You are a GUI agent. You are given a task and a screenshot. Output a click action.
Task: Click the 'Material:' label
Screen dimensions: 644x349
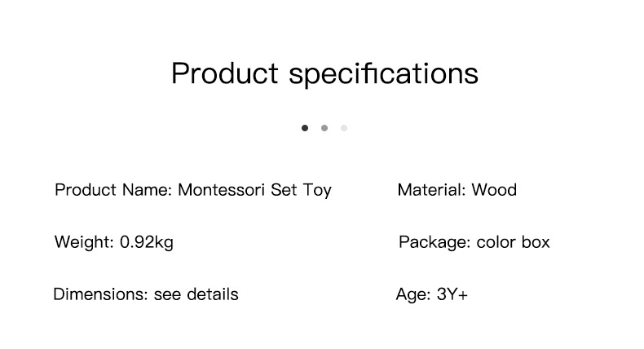[431, 191]
